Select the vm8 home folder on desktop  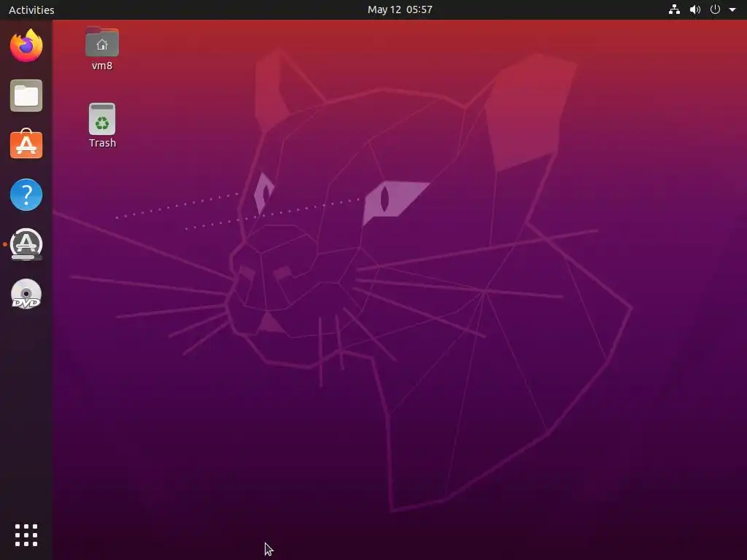tap(102, 49)
